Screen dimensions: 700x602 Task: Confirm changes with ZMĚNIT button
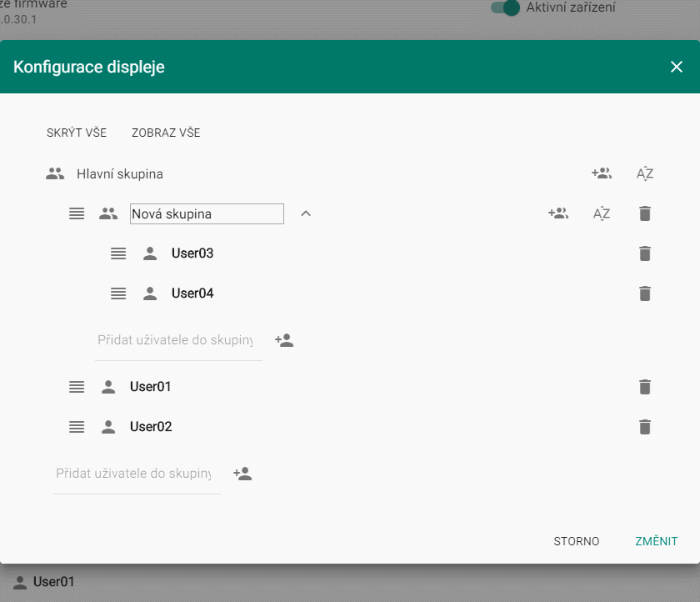pos(657,541)
